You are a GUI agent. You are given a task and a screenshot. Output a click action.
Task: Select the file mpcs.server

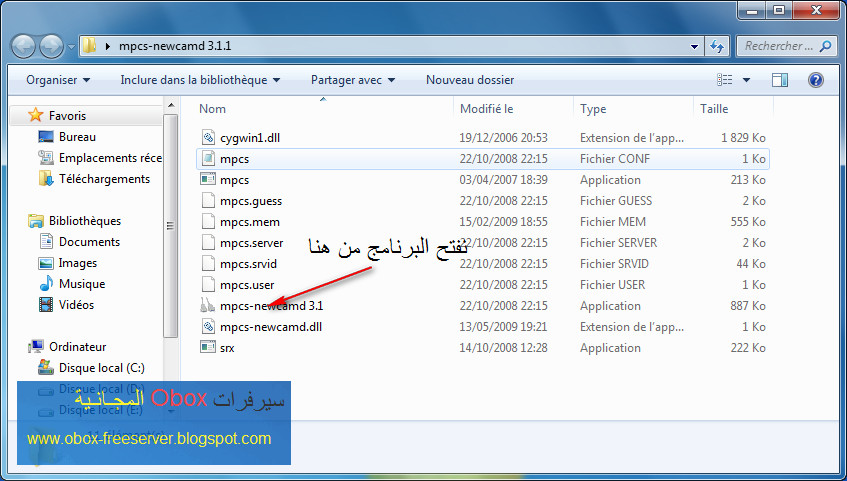[x=251, y=243]
